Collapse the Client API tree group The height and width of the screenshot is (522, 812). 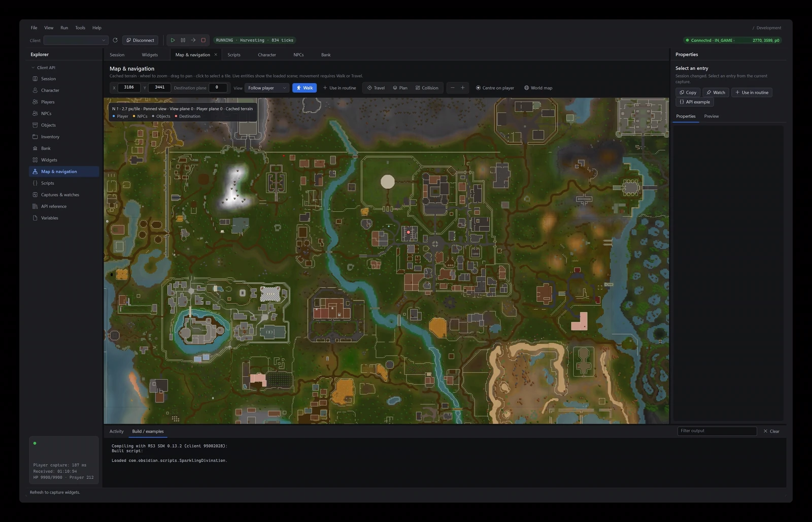33,68
